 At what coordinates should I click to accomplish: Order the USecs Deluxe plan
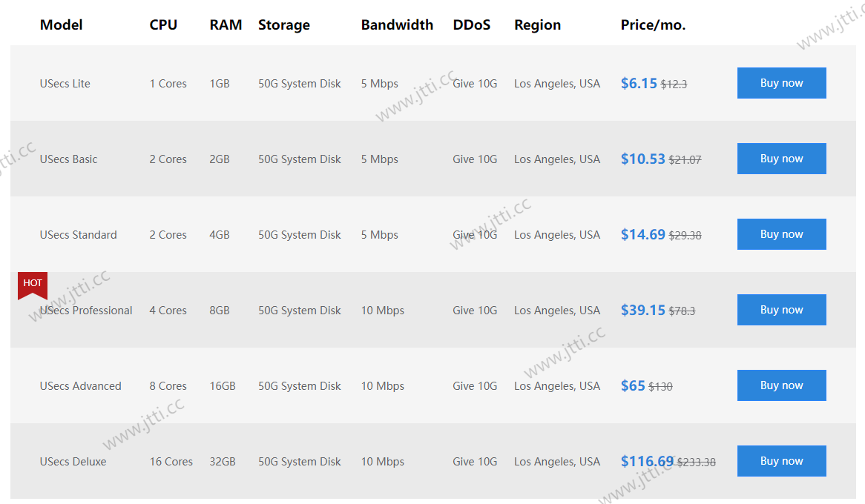(781, 461)
